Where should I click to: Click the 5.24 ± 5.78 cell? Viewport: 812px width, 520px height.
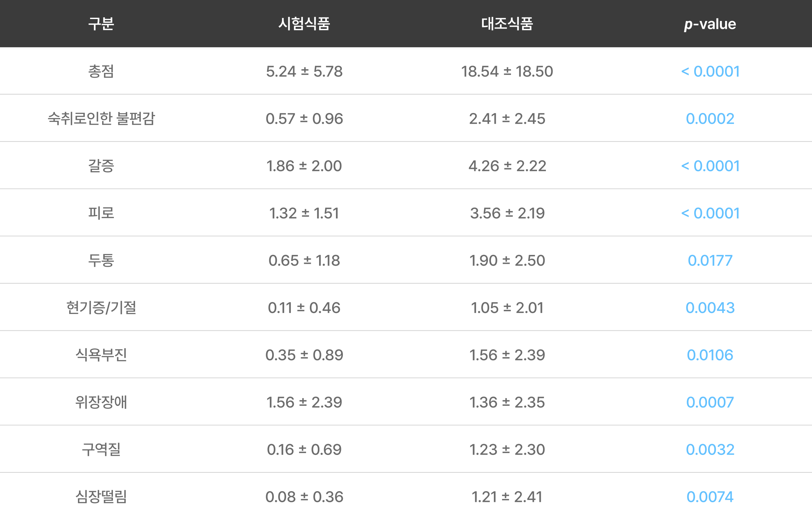click(304, 71)
